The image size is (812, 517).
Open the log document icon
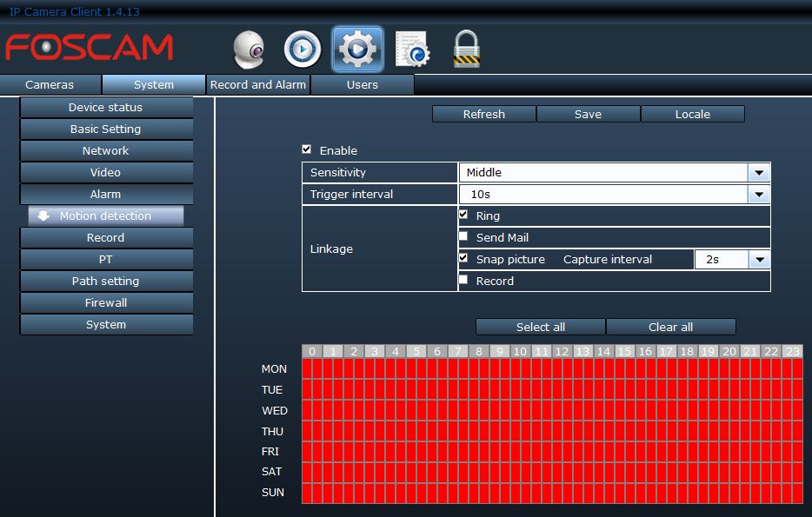coord(412,50)
